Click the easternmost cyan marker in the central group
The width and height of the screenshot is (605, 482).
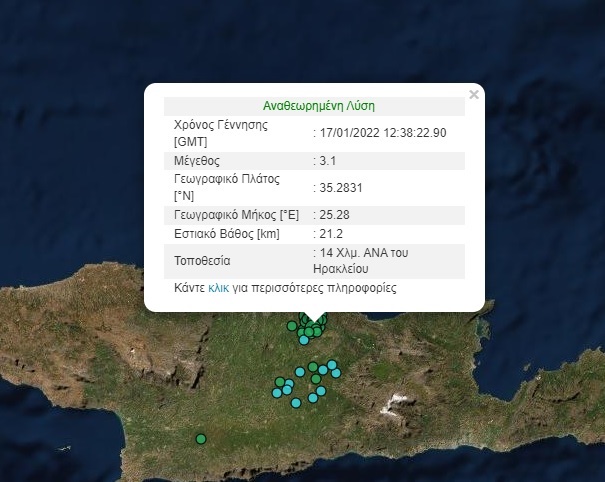pos(336,372)
